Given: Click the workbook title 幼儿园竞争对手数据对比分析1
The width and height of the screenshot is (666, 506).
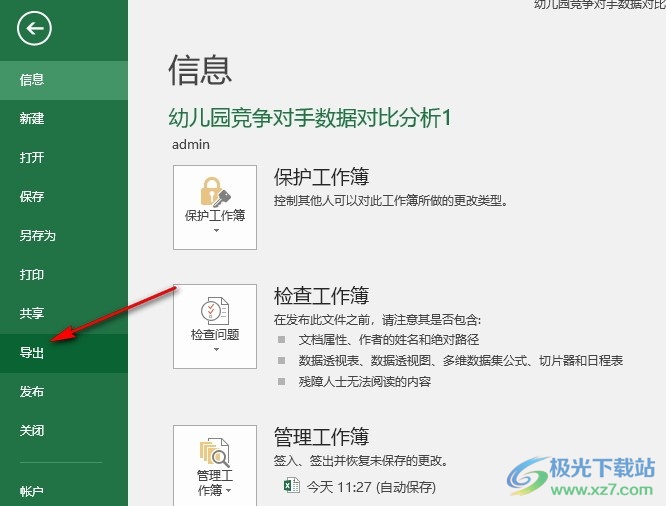Looking at the screenshot, I should click(310, 117).
